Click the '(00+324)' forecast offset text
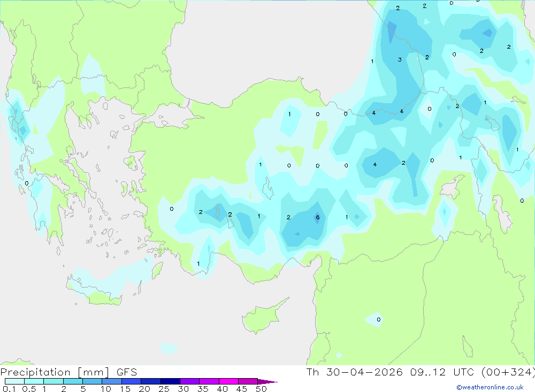535x392 pixels. 508,372
